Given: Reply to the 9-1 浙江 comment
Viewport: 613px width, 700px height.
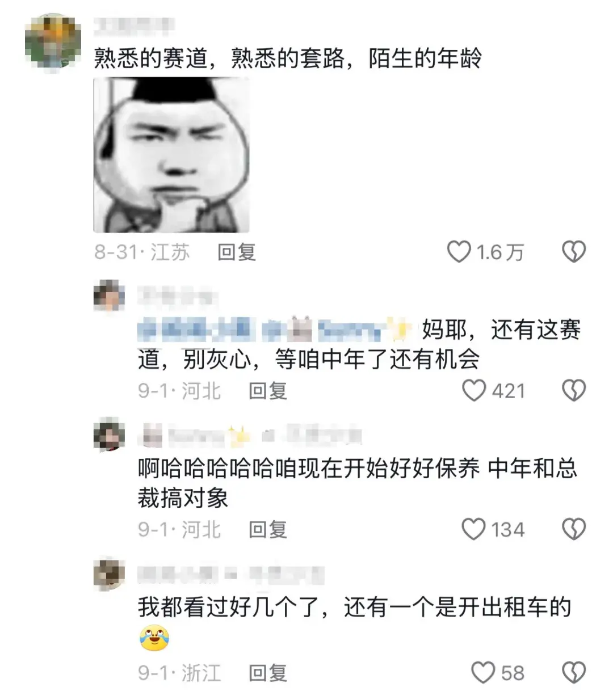Looking at the screenshot, I should 268,673.
